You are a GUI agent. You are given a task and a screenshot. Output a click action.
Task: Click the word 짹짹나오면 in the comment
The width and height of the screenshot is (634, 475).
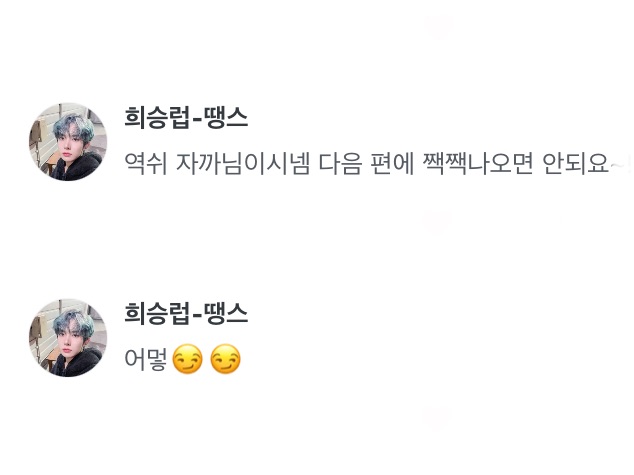click(478, 164)
